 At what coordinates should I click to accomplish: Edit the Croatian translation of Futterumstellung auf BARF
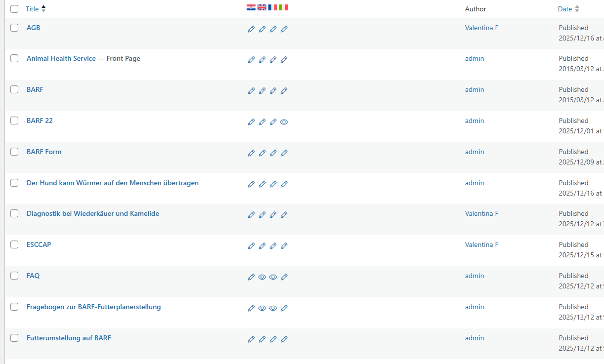[x=251, y=339]
